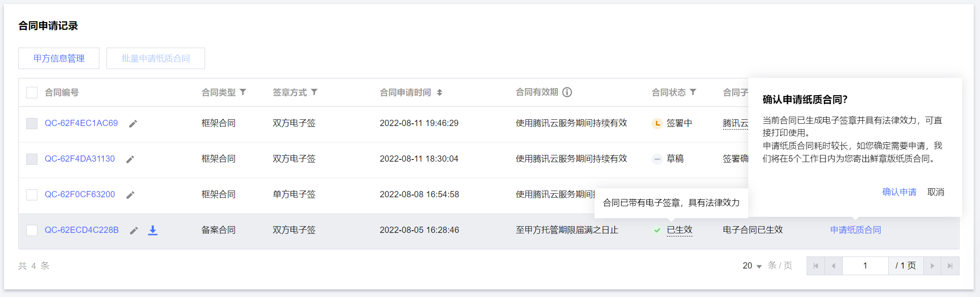Sort by 合同申请时间 using sort arrows
Image resolution: width=980 pixels, height=297 pixels.
click(x=439, y=92)
